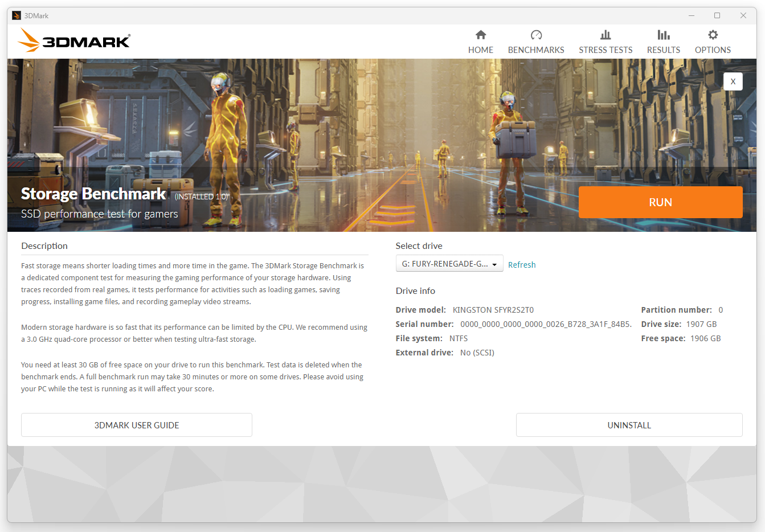Screen dimensions: 765x532
Task: Click the Refresh drive list link
Action: (522, 265)
